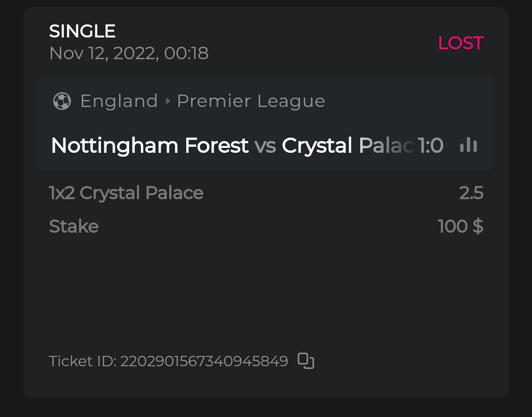This screenshot has height=417, width=532.
Task: Click the 'vs' text between teams
Action: (265, 146)
